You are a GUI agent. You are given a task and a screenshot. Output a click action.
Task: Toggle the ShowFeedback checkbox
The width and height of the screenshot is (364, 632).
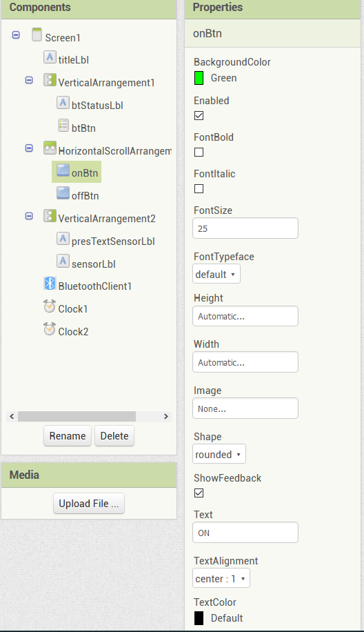point(199,493)
